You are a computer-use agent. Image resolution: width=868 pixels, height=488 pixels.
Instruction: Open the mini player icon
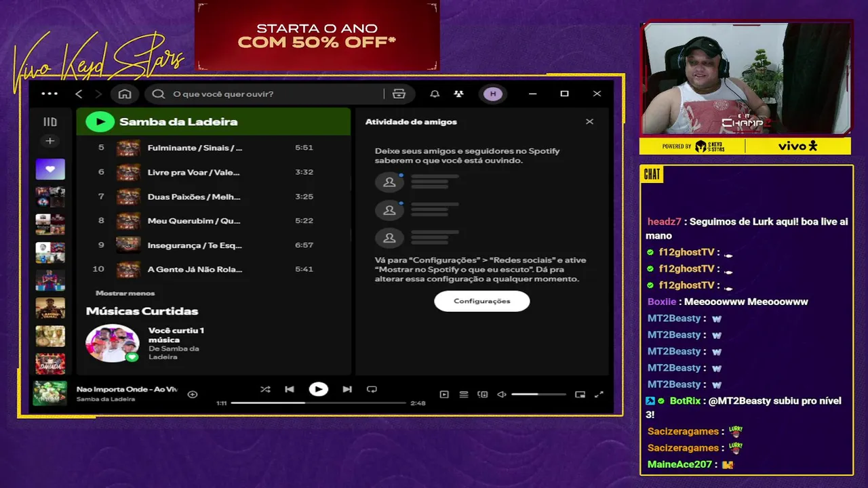pyautogui.click(x=580, y=394)
